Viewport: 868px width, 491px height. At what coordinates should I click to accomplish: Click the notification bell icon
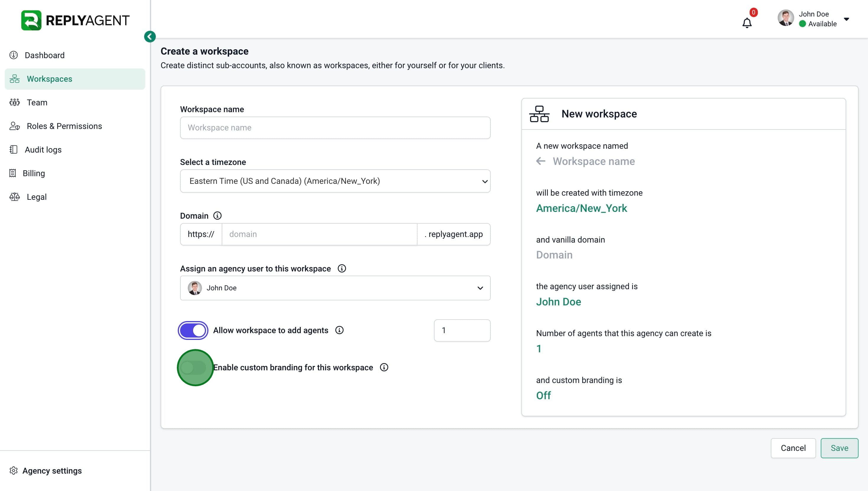pos(747,23)
